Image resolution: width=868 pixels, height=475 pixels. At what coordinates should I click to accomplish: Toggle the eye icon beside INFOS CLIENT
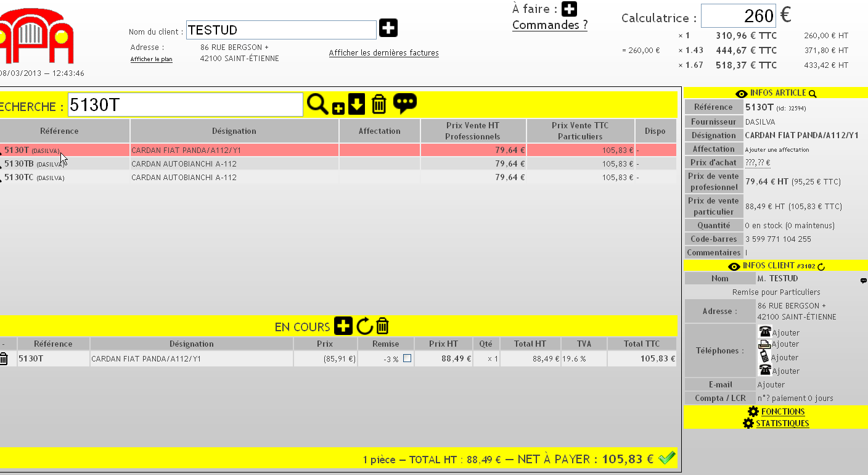734,266
